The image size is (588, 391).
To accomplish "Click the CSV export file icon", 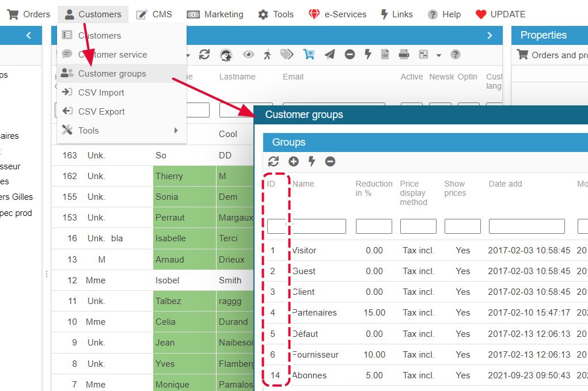I will [x=385, y=55].
